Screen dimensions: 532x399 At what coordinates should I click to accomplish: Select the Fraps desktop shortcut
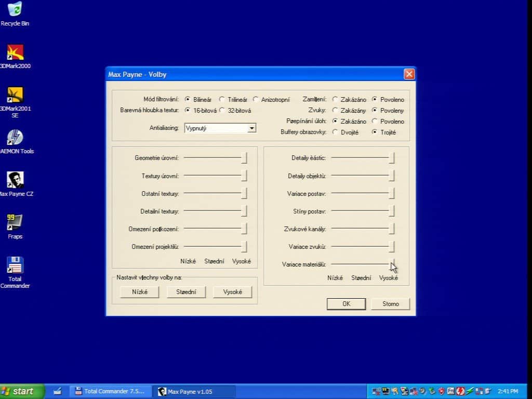(15, 227)
